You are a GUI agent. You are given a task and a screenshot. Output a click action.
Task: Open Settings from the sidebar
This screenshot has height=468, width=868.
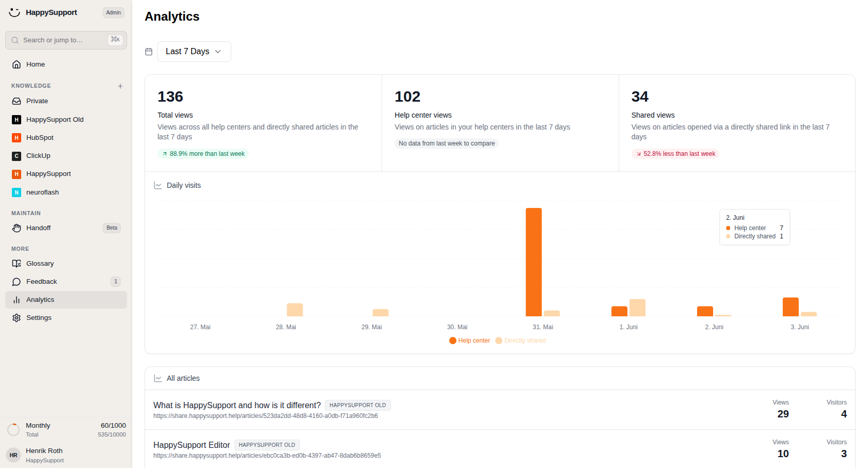pos(66,318)
